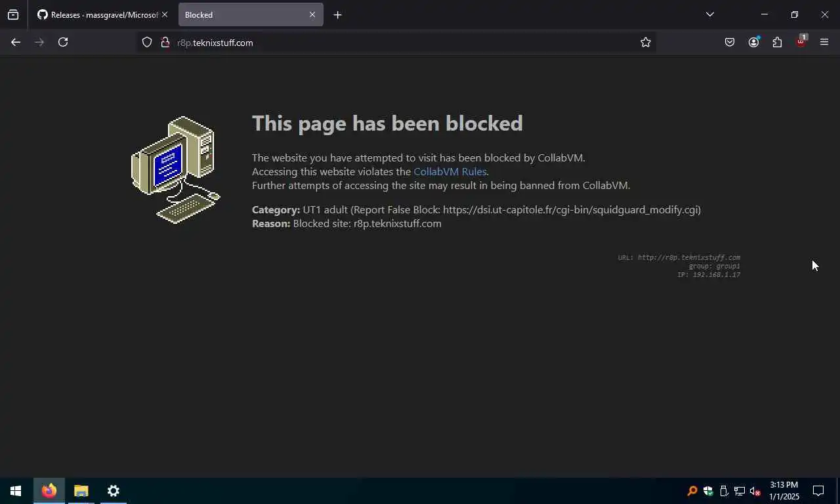
Task: Switch to the GitHub Releases massgravel tab
Action: [97, 14]
